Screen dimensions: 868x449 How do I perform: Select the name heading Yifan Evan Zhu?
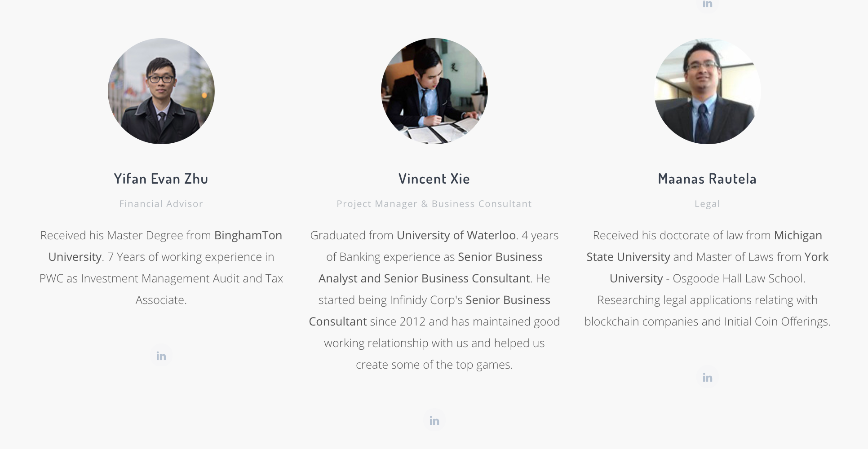(x=161, y=179)
